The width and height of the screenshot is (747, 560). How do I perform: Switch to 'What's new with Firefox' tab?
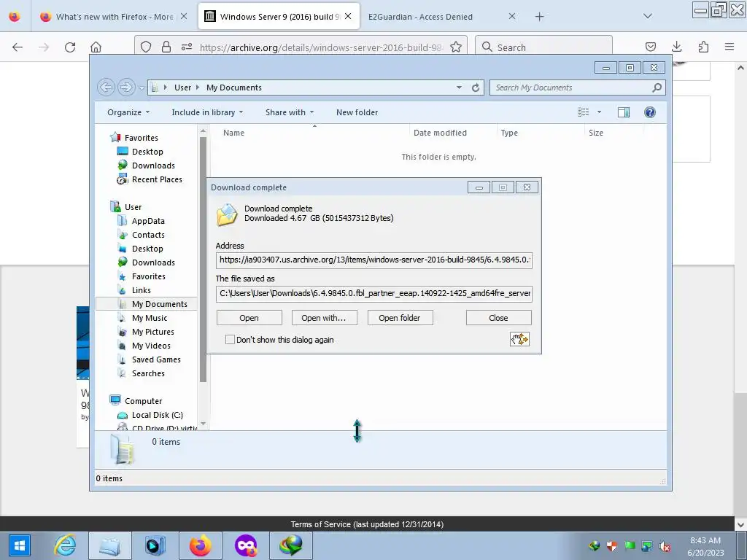(x=115, y=17)
